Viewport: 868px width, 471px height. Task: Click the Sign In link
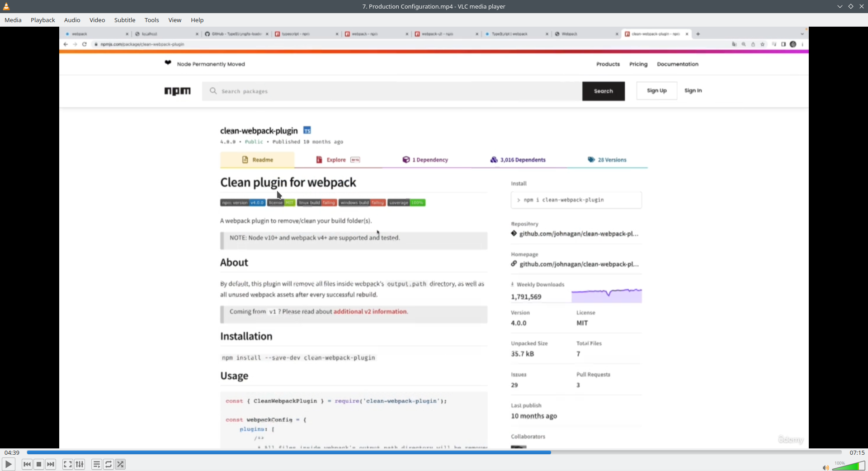[693, 91]
